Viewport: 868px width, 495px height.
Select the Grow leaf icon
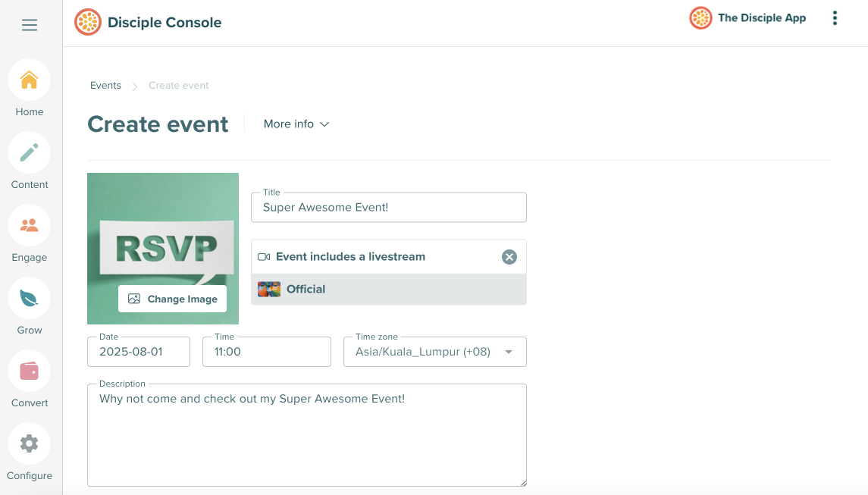(29, 297)
